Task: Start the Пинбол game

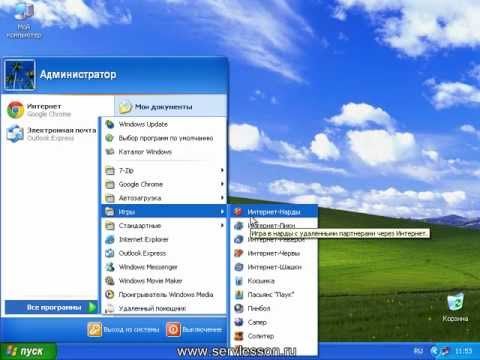Action: (x=274, y=308)
